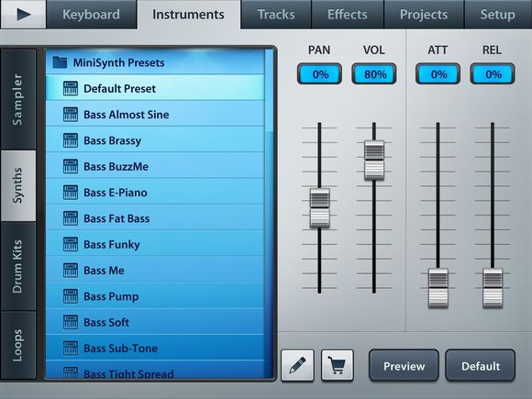The width and height of the screenshot is (532, 399).
Task: Open the pencil edit tool
Action: click(x=297, y=365)
